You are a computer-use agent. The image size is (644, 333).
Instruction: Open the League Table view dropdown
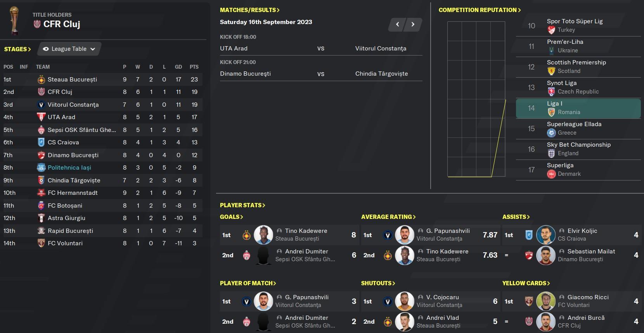(x=69, y=49)
